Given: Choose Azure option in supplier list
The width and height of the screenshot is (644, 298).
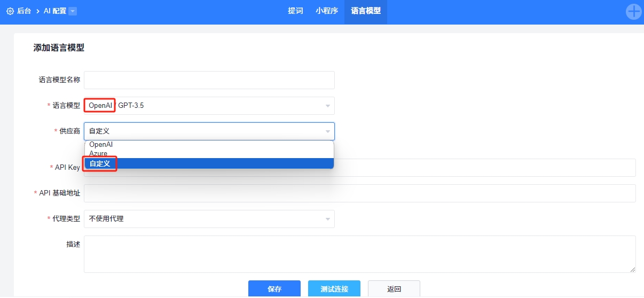Looking at the screenshot, I should point(209,153).
